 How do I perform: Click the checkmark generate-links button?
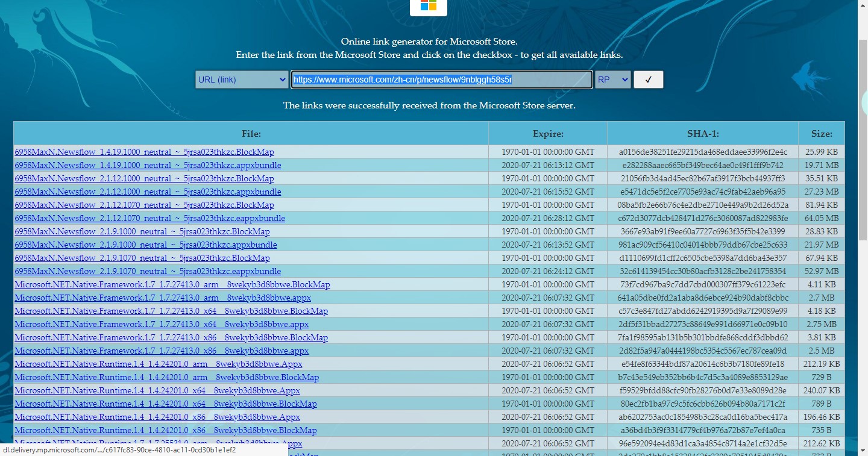649,80
